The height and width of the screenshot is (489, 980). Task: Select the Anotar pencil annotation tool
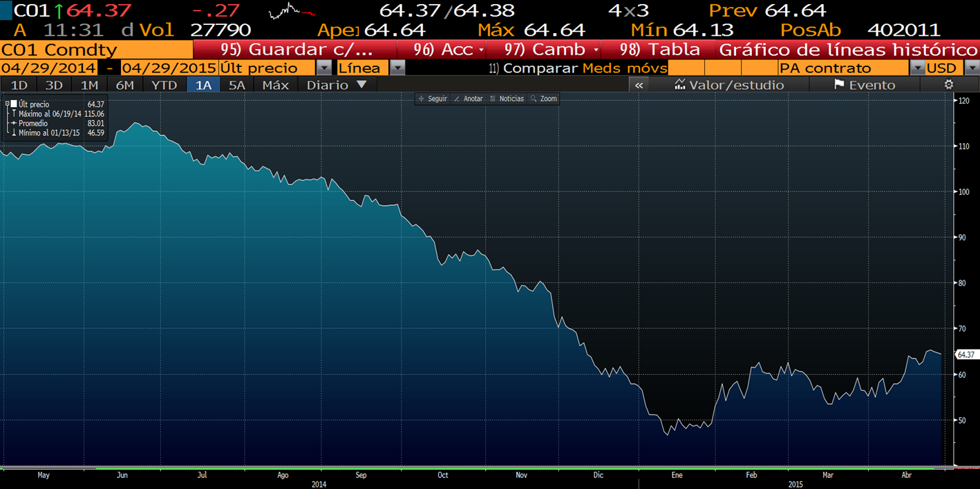[x=468, y=99]
